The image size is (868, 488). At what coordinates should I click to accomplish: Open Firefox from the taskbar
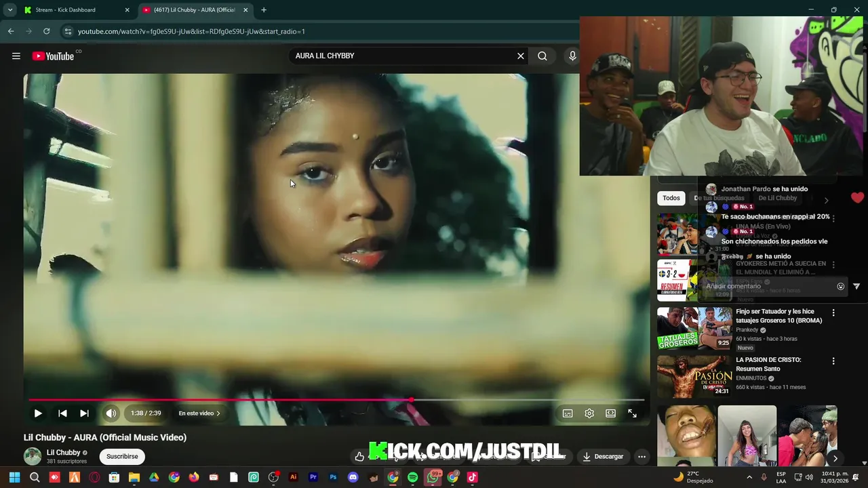tap(194, 477)
